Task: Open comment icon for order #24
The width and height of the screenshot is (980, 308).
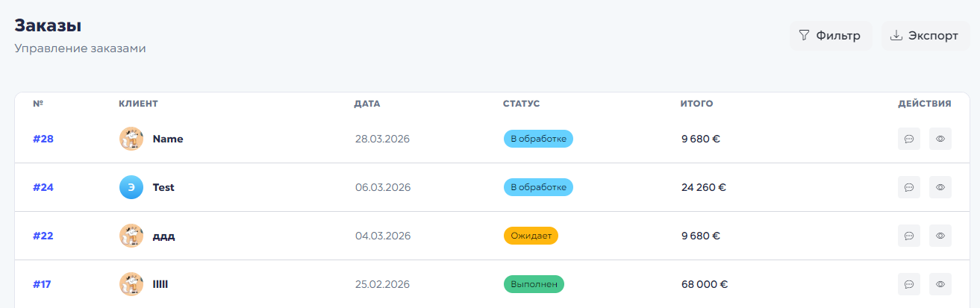Action: pyautogui.click(x=908, y=187)
